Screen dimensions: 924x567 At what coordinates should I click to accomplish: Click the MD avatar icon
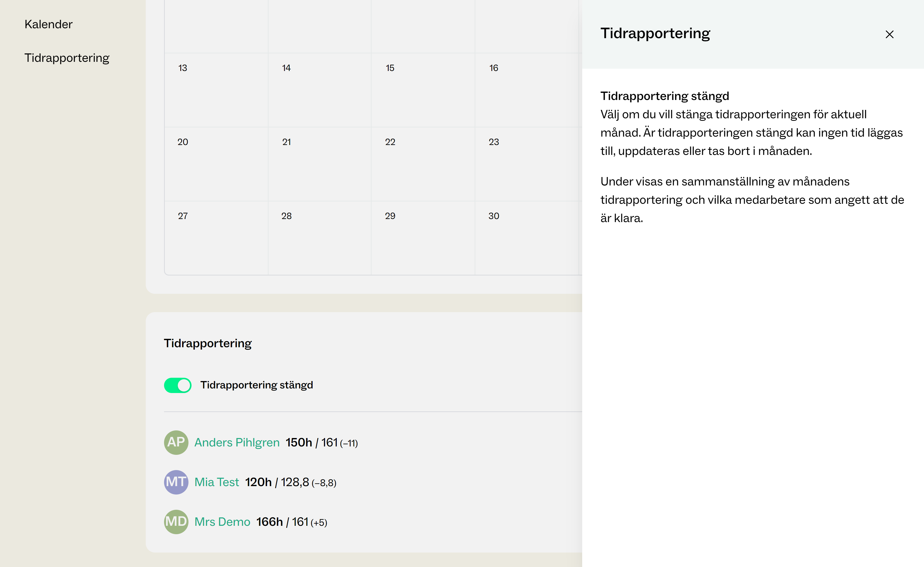coord(176,522)
